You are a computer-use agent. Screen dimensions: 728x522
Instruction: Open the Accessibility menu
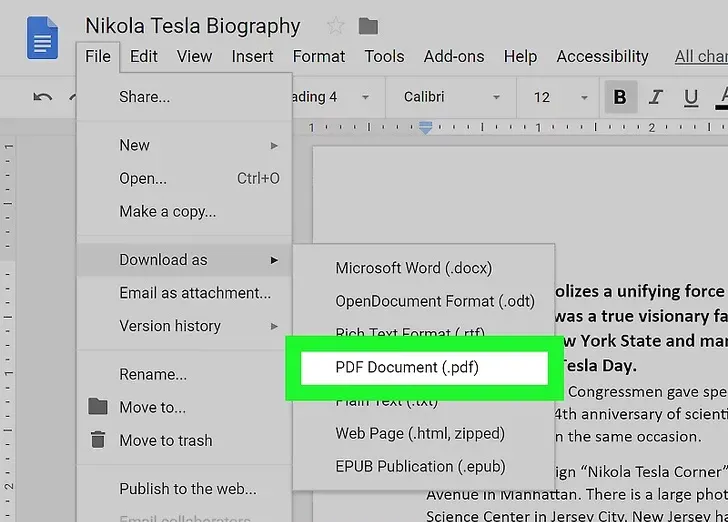coord(602,57)
